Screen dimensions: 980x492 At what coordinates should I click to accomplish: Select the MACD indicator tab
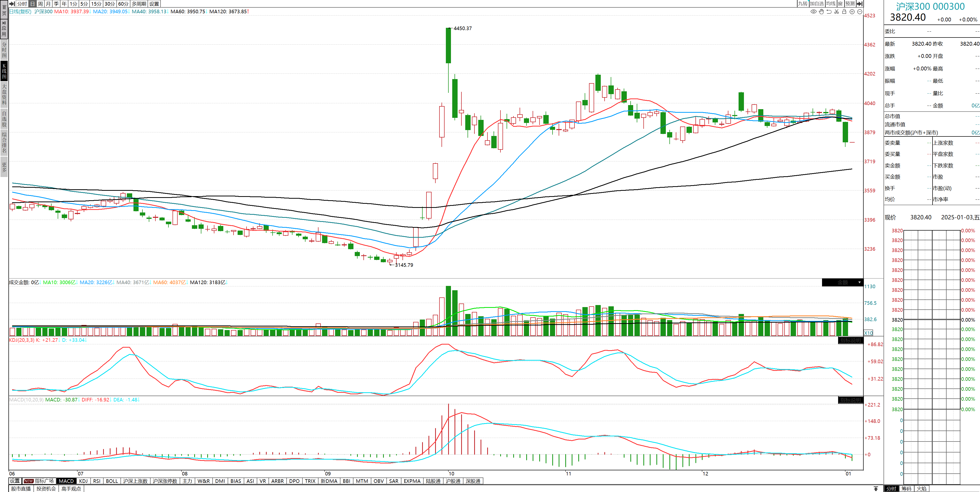pos(66,481)
